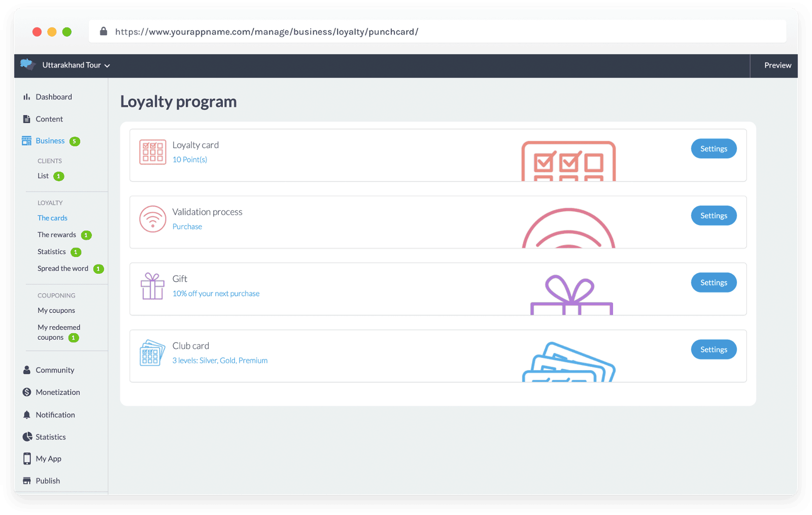Click the Gift box icon
Viewport: 812px width, 515px height.
[152, 286]
